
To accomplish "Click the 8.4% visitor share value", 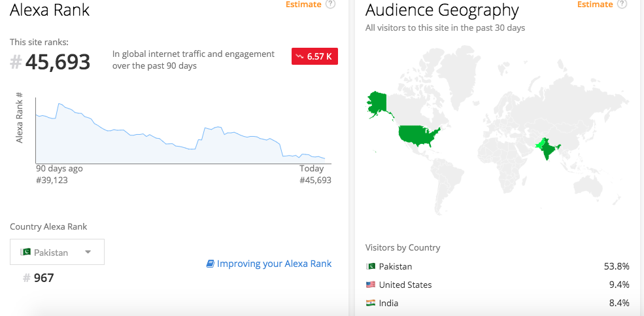I will point(619,304).
